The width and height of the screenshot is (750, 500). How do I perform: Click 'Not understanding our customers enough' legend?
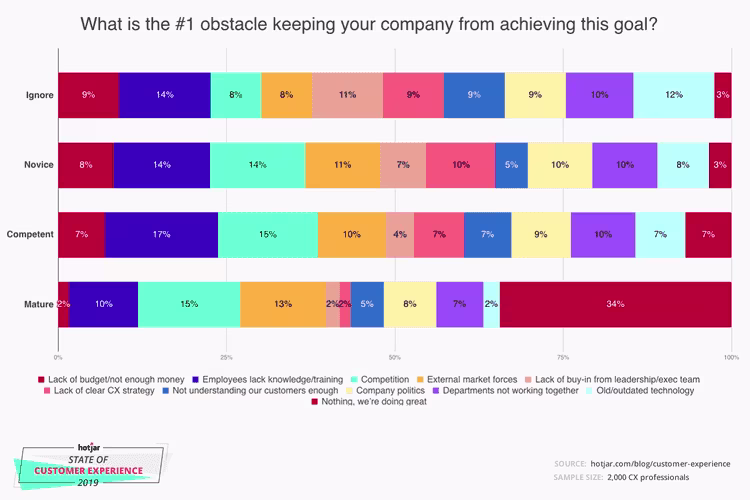point(250,390)
